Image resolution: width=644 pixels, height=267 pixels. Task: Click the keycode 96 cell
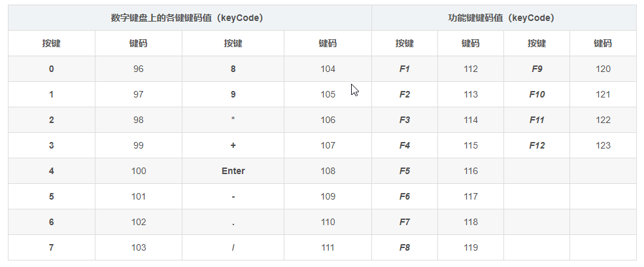138,69
